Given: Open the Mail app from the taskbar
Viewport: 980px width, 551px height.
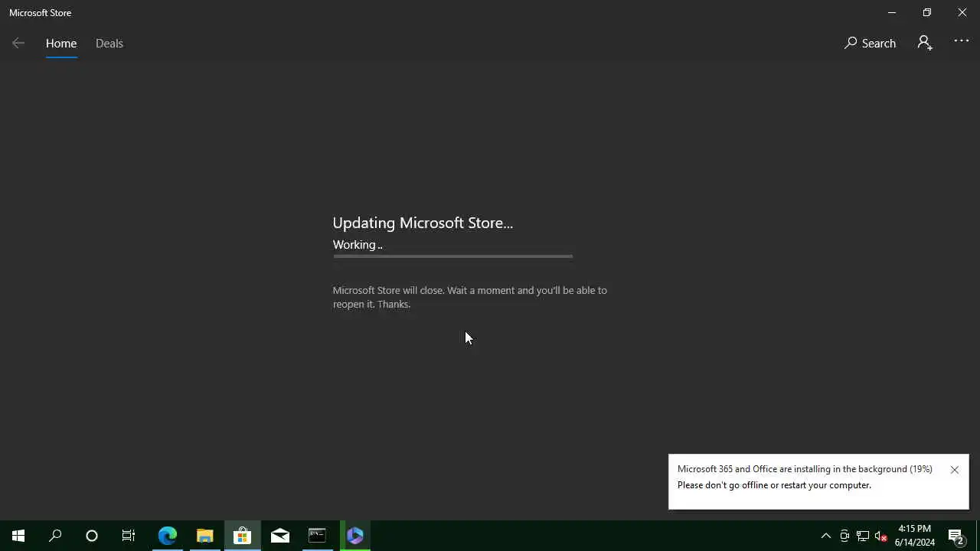Looking at the screenshot, I should click(x=279, y=536).
